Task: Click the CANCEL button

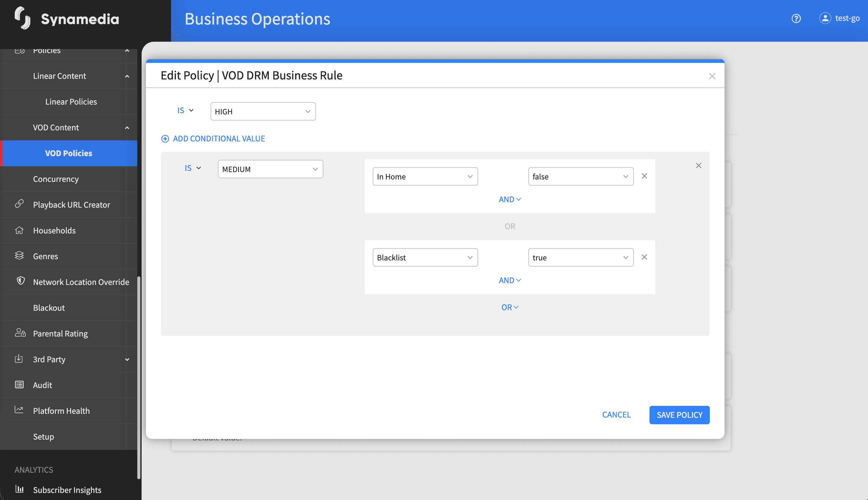Action: (x=616, y=415)
